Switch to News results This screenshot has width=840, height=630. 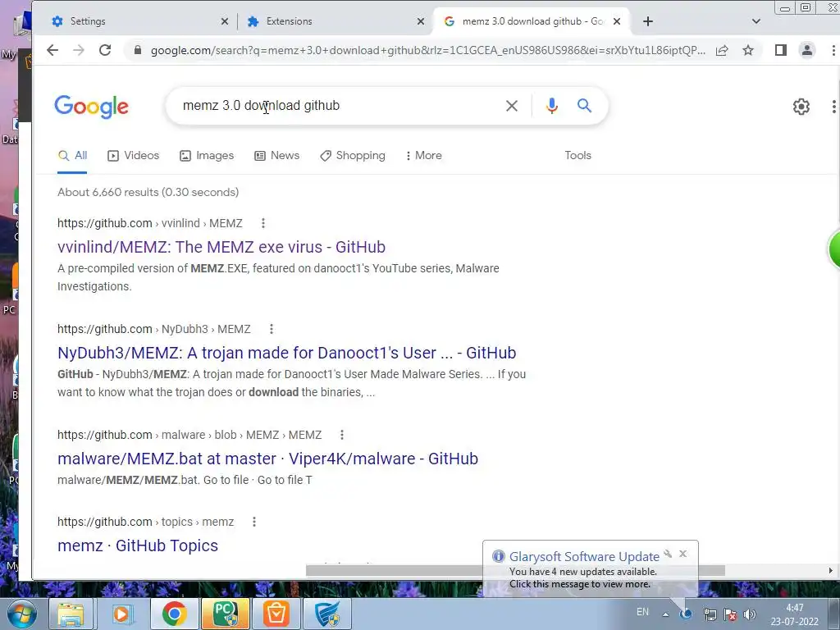(x=277, y=155)
